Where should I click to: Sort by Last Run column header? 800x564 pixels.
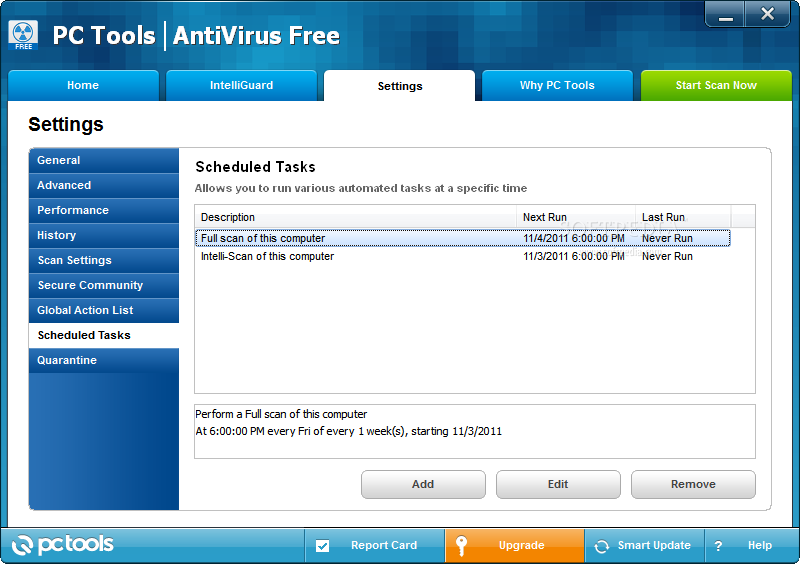click(683, 217)
